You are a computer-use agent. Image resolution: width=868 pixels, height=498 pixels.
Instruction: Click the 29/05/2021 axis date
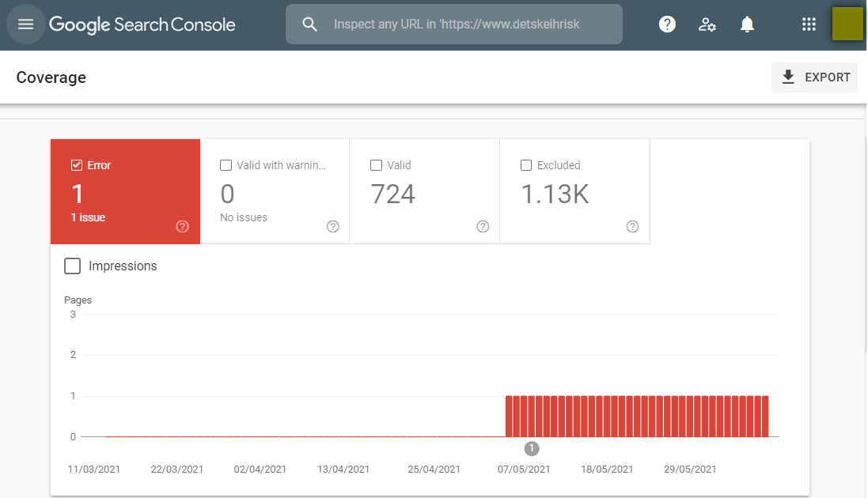(690, 470)
